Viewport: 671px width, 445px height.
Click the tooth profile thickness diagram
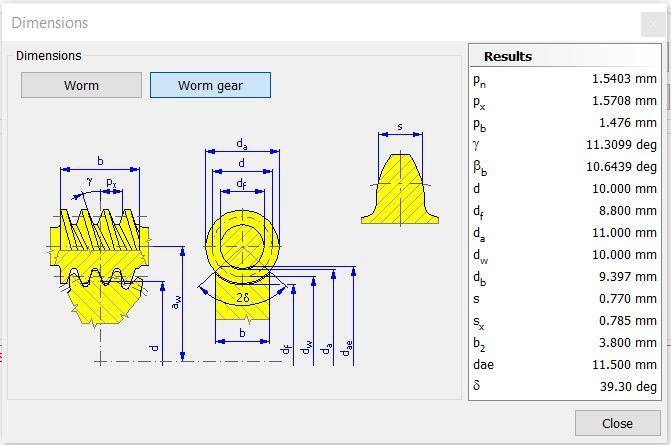tap(400, 175)
